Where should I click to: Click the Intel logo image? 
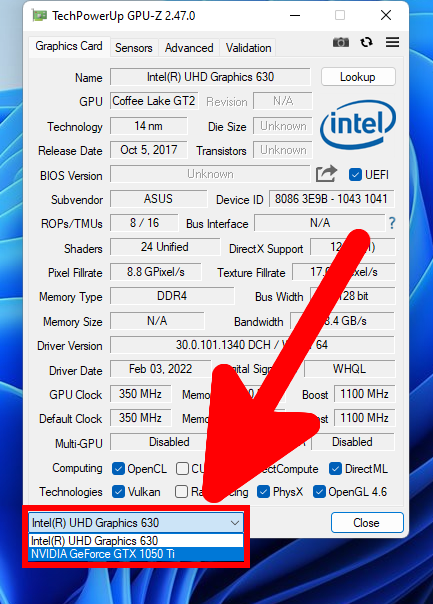coord(358,124)
